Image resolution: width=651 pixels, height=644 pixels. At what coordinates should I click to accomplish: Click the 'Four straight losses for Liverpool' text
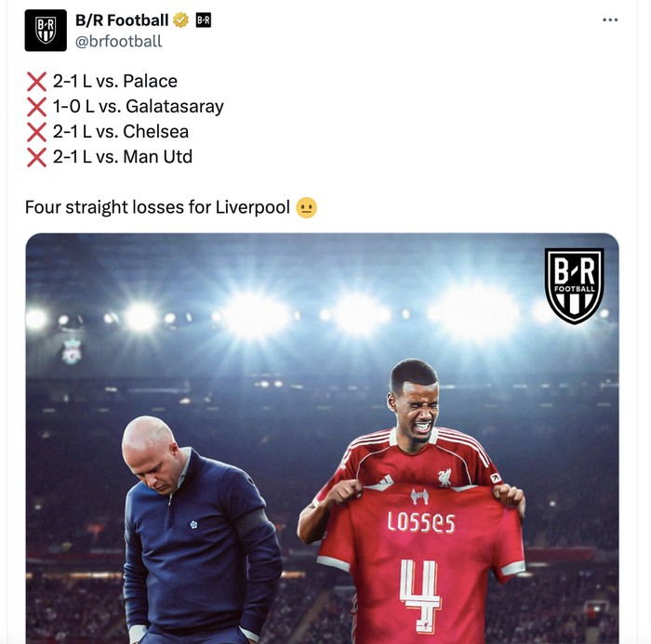(157, 207)
